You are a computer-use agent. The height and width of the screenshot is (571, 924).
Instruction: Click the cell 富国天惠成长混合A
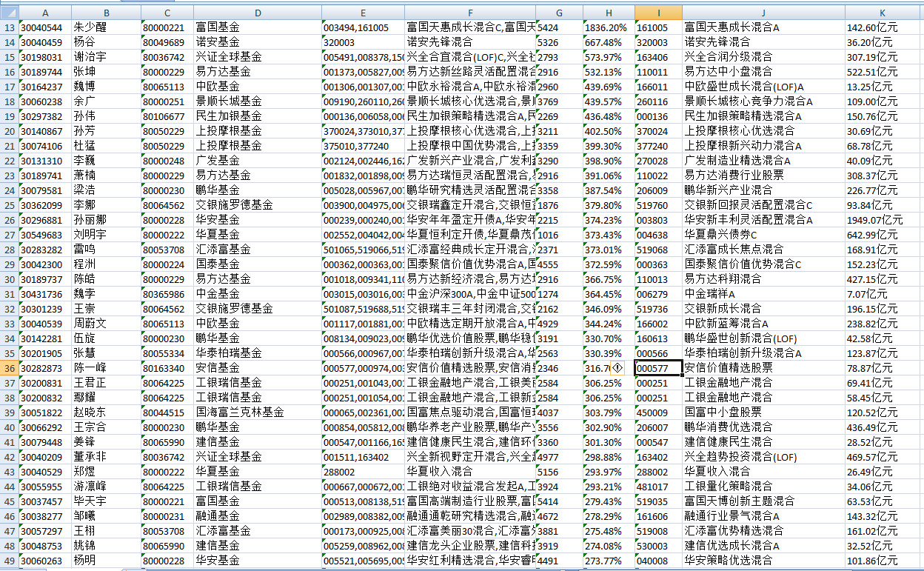click(763, 27)
